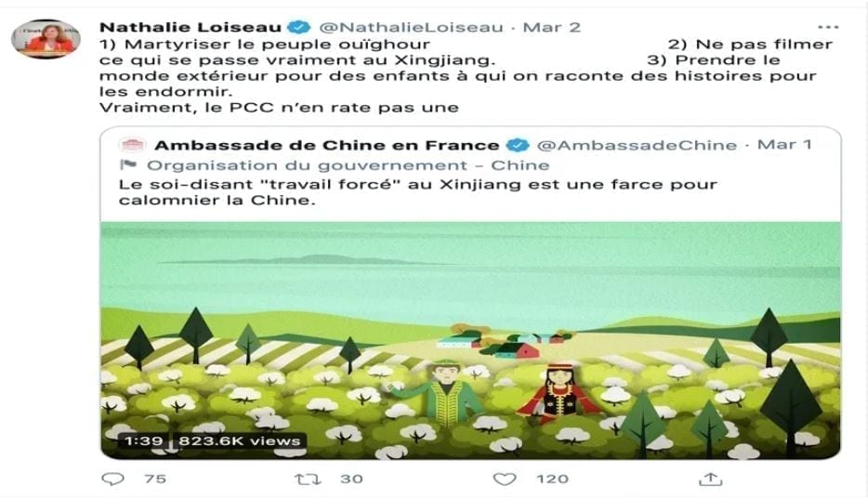Open Nathalie Loiseau's profile avatar

click(46, 39)
